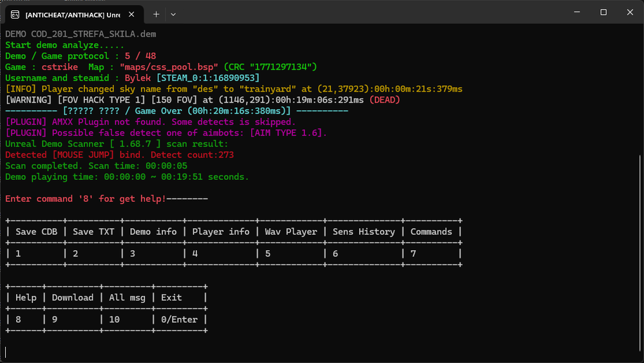Image resolution: width=644 pixels, height=363 pixels.
Task: Click the 'AMXX Plugin not found' line
Action: click(x=150, y=122)
